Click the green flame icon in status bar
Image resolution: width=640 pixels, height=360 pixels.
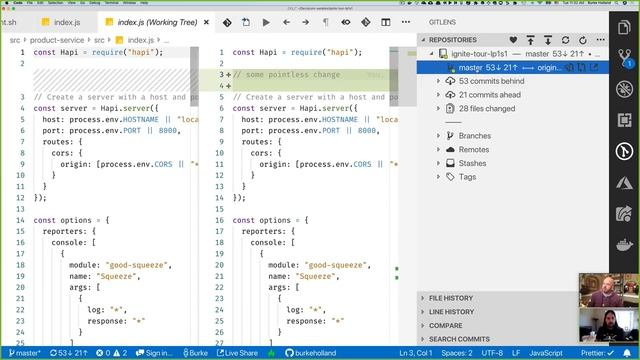tap(271, 353)
